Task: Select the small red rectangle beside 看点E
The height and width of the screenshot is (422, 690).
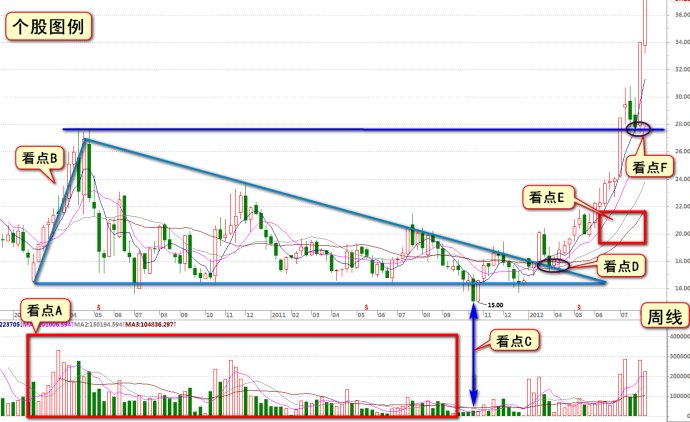Action: pyautogui.click(x=622, y=227)
